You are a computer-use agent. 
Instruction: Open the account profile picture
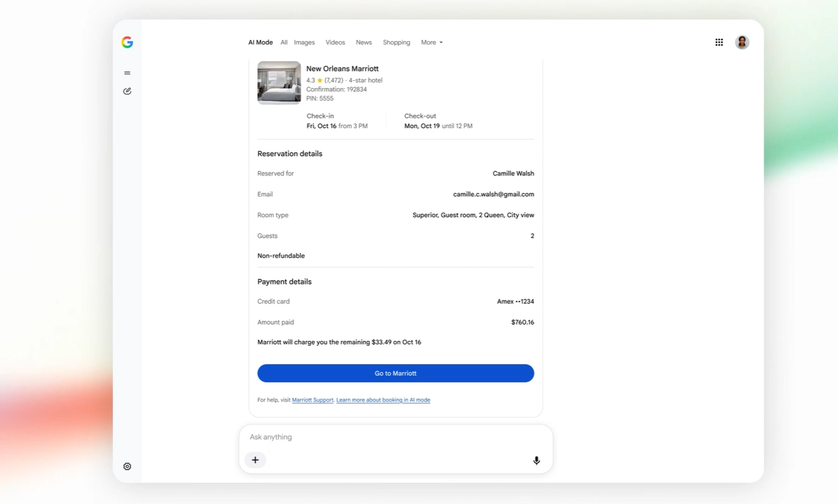(x=742, y=42)
